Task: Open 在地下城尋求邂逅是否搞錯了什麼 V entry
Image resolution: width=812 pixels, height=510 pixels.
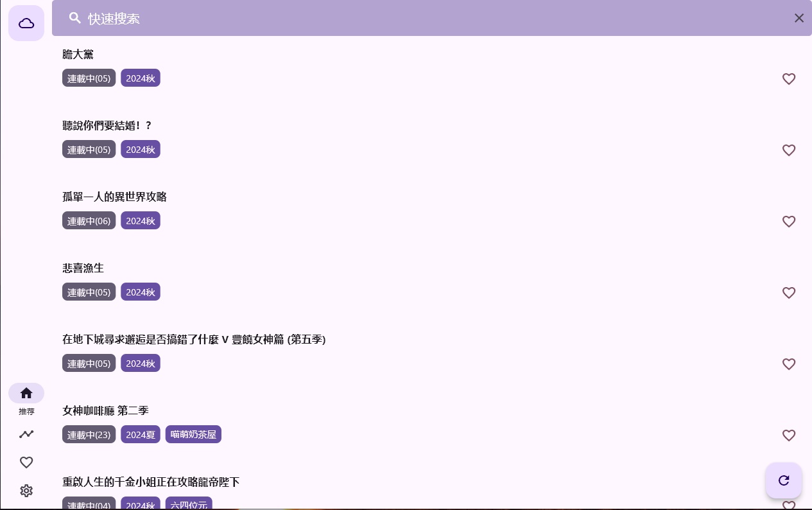Action: click(194, 339)
